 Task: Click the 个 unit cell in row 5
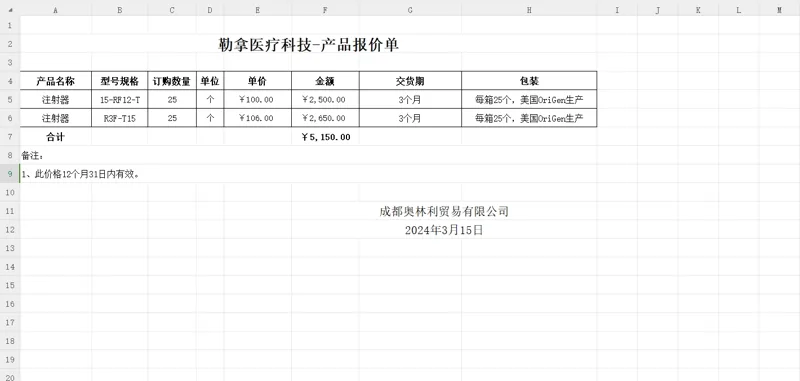(x=210, y=99)
